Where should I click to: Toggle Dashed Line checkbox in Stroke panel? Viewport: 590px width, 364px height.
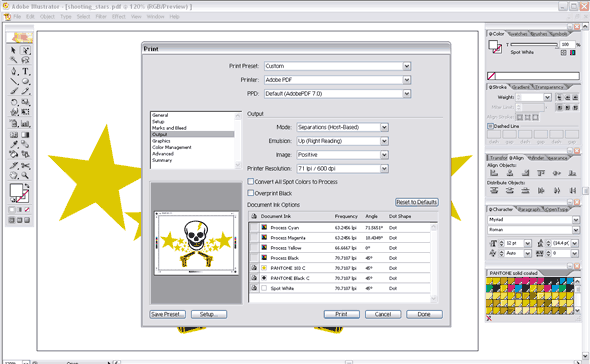490,126
